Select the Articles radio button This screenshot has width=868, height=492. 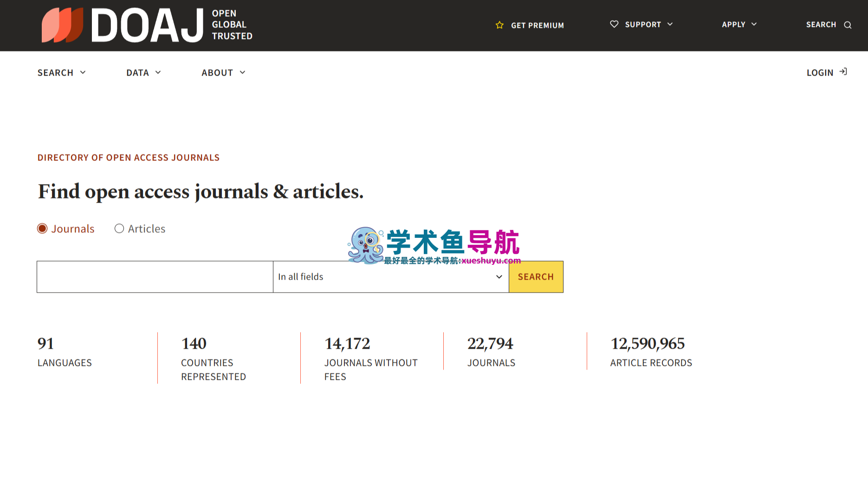(x=119, y=229)
